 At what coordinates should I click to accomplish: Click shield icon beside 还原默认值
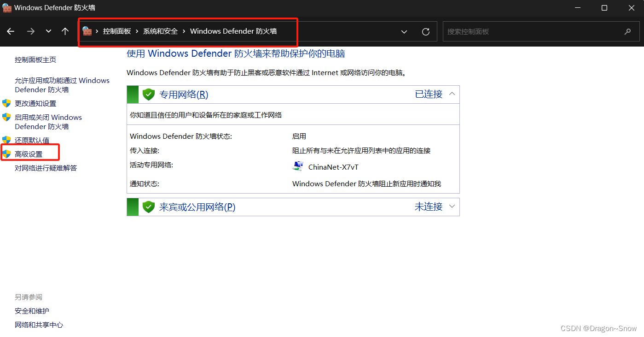tap(6, 140)
